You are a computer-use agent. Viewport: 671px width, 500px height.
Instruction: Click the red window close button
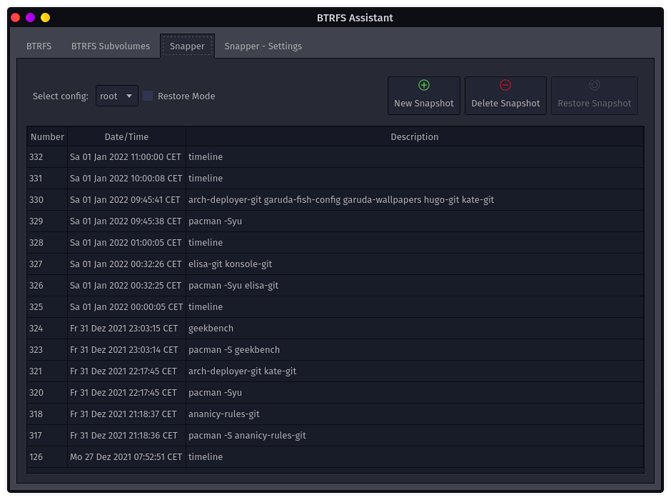16,18
